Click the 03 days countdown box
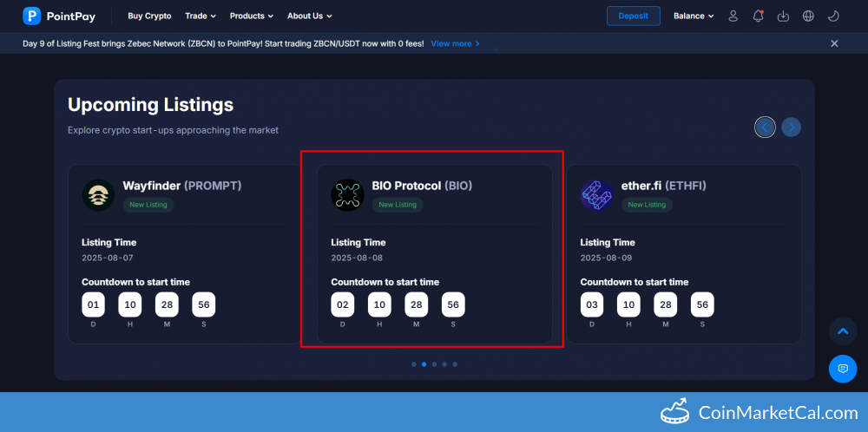The width and height of the screenshot is (868, 432). 592,304
